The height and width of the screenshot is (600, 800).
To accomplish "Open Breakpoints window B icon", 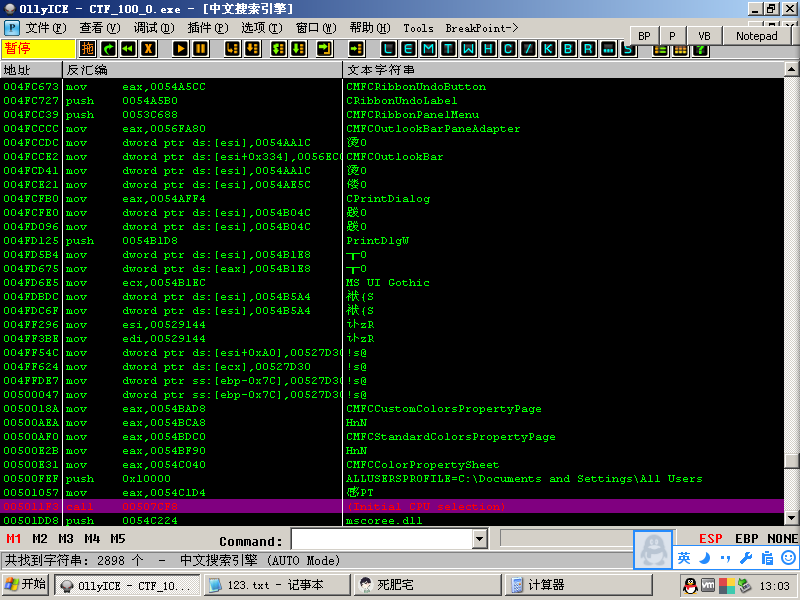I will pyautogui.click(x=568, y=48).
